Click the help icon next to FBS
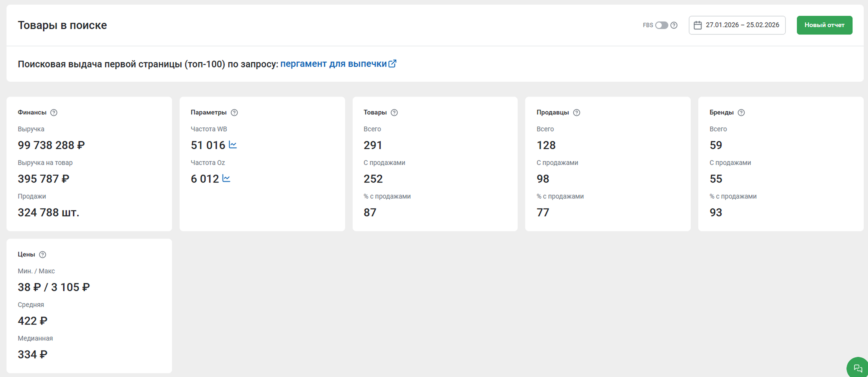The image size is (868, 377). tap(674, 25)
